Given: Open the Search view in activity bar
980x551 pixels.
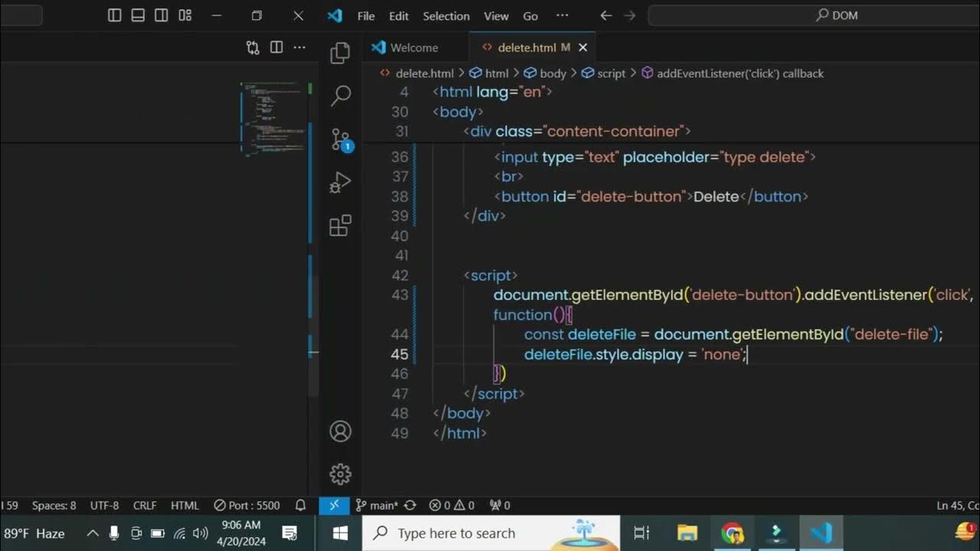Looking at the screenshot, I should pyautogui.click(x=340, y=96).
